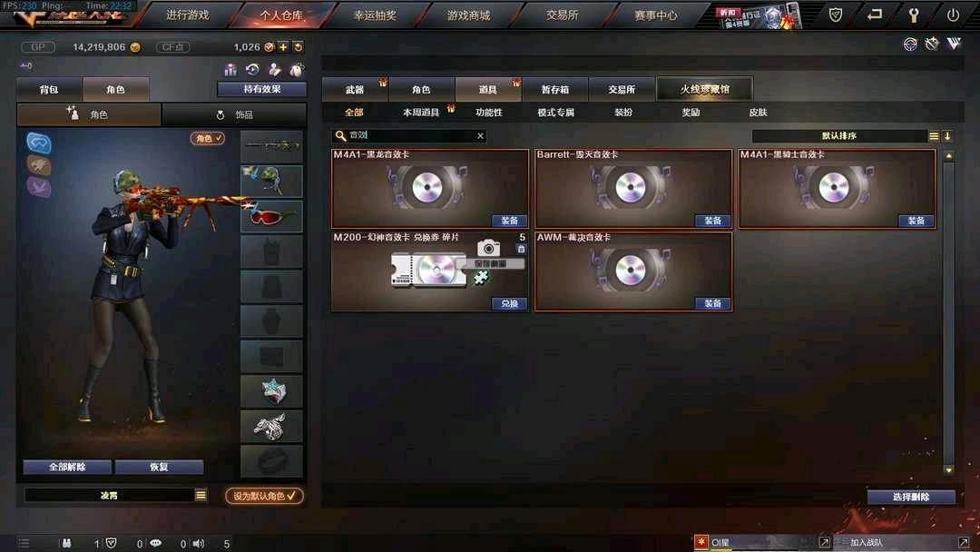Toggle the 角色 checkmark pill

tap(208, 138)
